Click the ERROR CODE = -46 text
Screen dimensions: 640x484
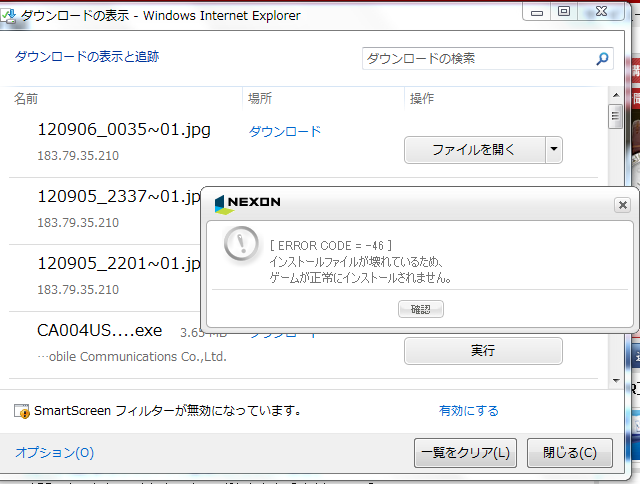click(x=331, y=246)
